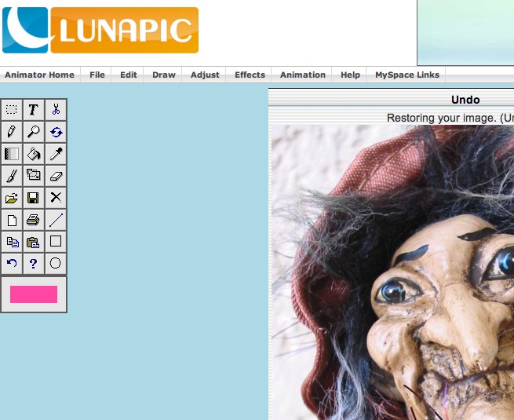
Task: Click the LunaPic logo
Action: (x=100, y=30)
